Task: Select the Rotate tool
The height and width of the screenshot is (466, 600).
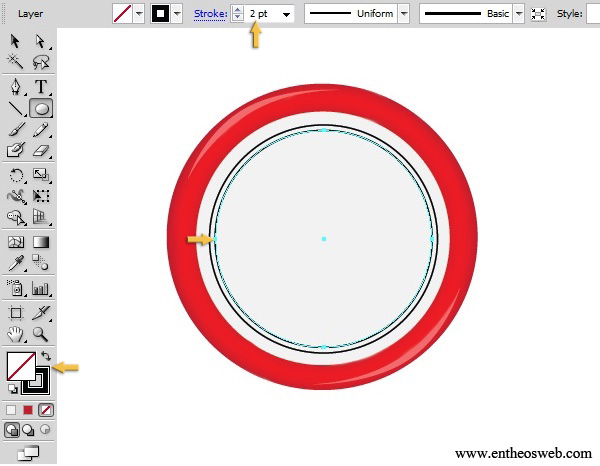Action: (x=15, y=176)
